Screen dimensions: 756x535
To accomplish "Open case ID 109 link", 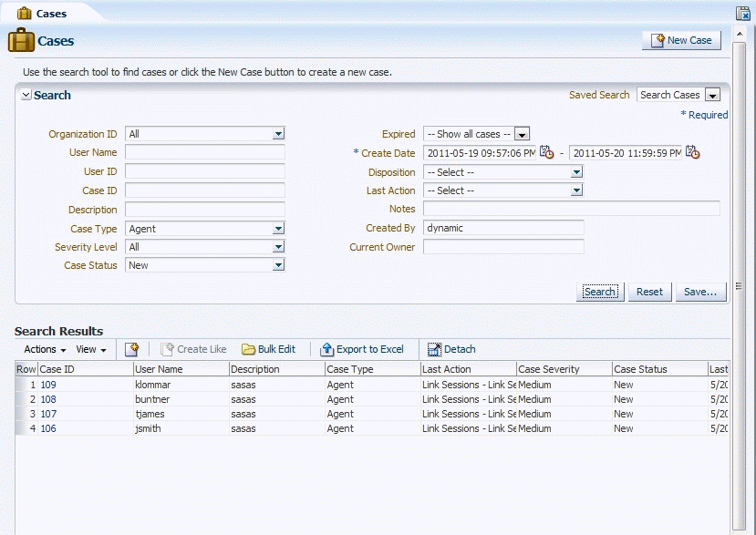I will [x=48, y=385].
